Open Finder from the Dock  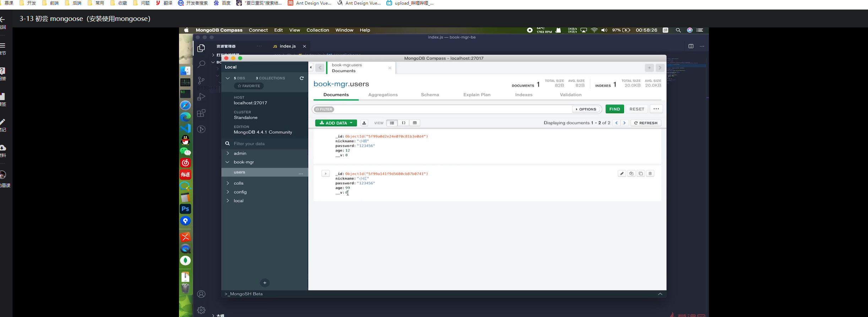pyautogui.click(x=185, y=71)
